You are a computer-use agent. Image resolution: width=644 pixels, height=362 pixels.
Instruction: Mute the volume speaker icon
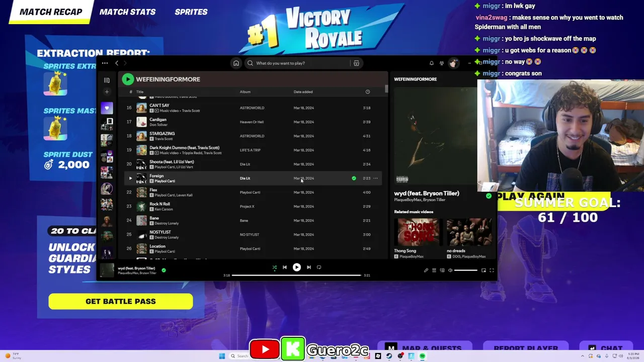[x=450, y=270]
